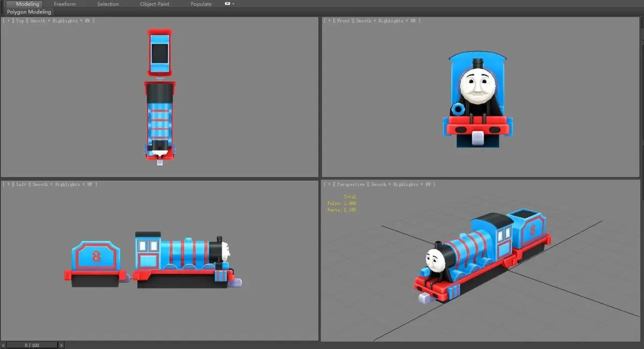The width and height of the screenshot is (644, 349).
Task: Click the time slider showing 0 / 100
Action: coord(32,345)
